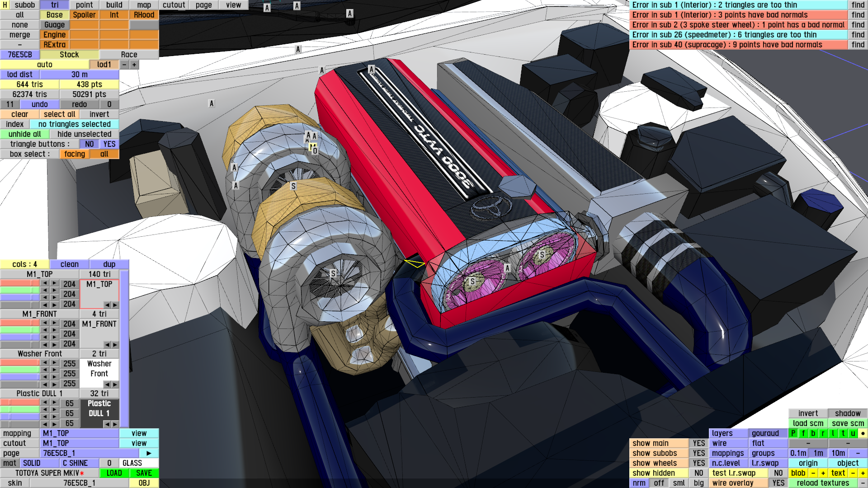Click the P view preset button
868x488 pixels.
click(793, 433)
